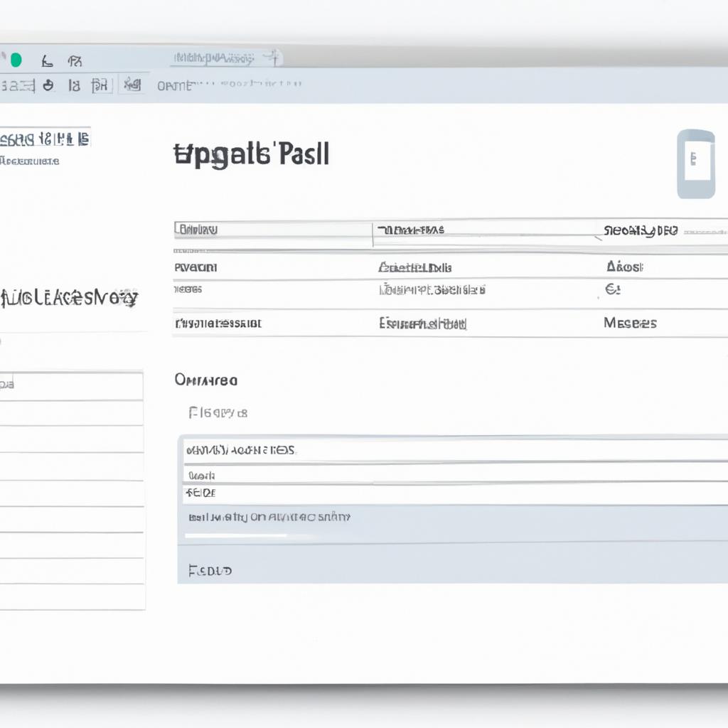Sort by the last table column header
This screenshot has height=728, width=728.
pyautogui.click(x=641, y=231)
